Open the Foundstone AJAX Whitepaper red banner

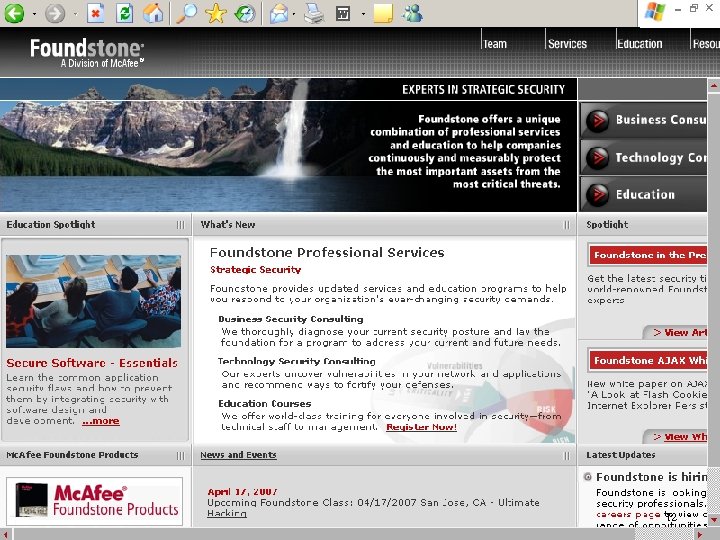[648, 360]
